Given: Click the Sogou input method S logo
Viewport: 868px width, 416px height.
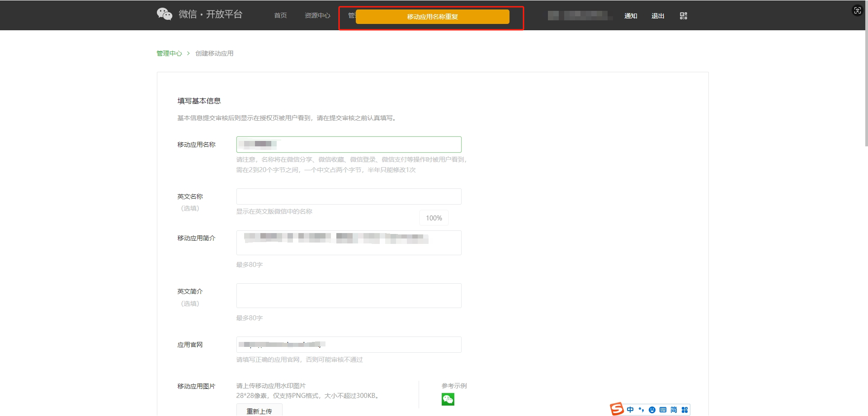Looking at the screenshot, I should coord(617,409).
